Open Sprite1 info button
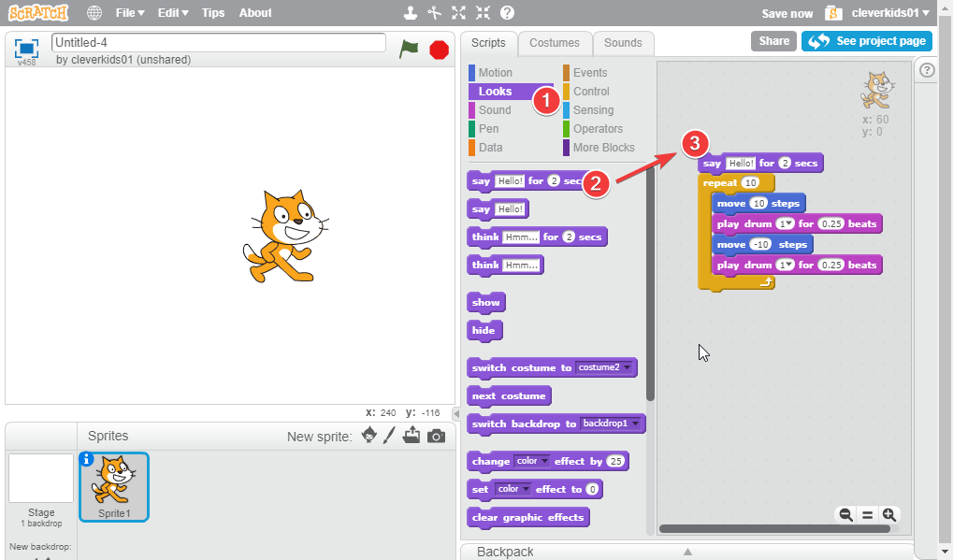 point(86,459)
